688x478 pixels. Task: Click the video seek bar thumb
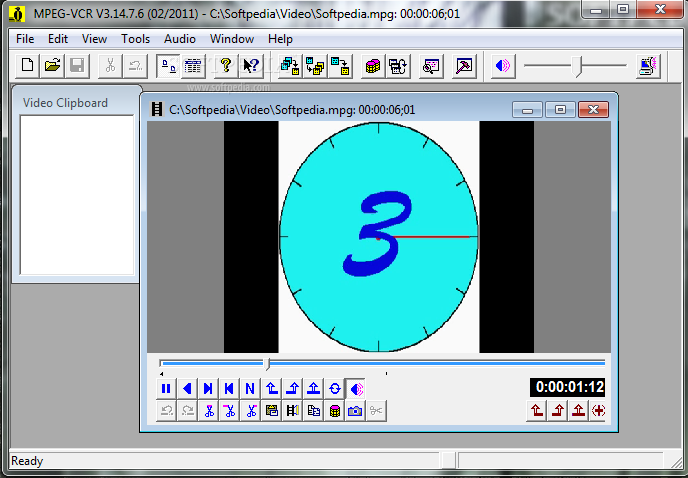point(267,363)
